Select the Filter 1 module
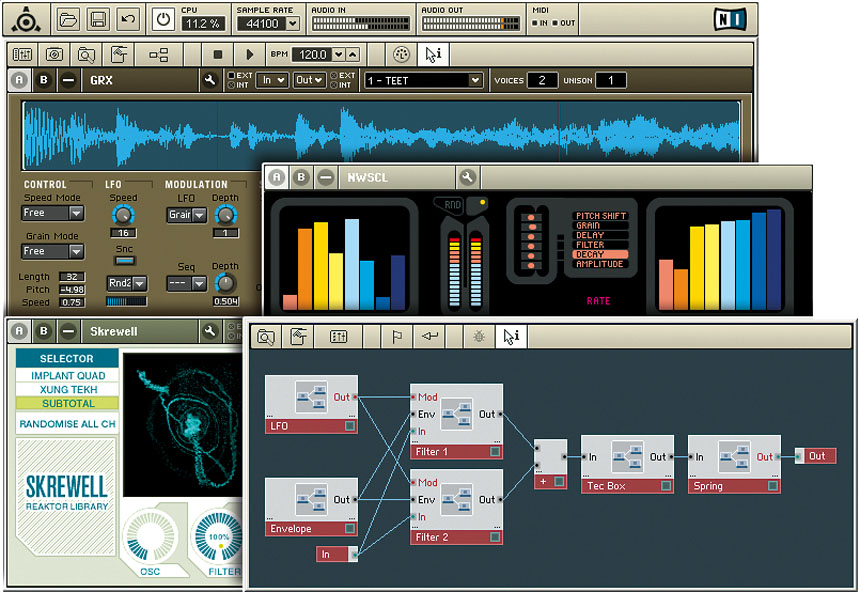The height and width of the screenshot is (592, 860). pyautogui.click(x=456, y=421)
